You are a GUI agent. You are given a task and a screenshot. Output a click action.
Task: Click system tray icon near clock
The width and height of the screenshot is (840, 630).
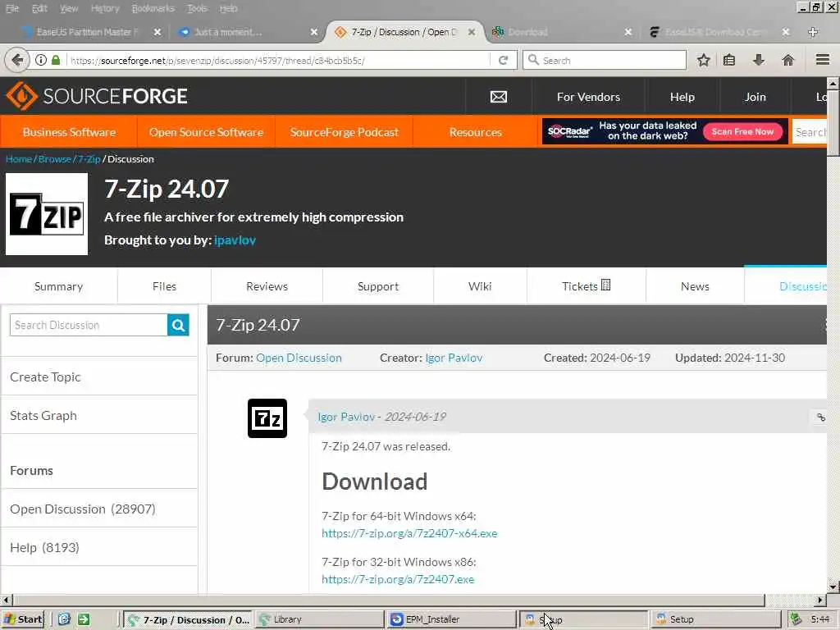tap(796, 619)
